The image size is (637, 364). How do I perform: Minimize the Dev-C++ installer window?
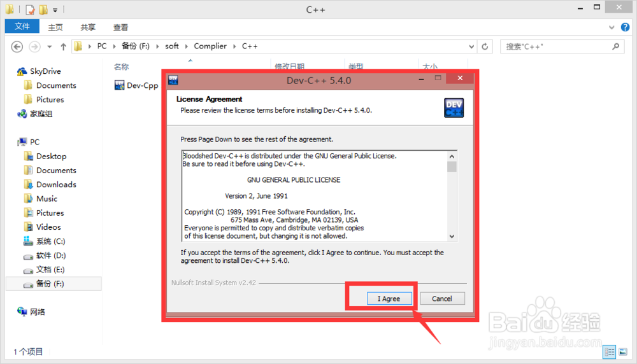coord(421,79)
